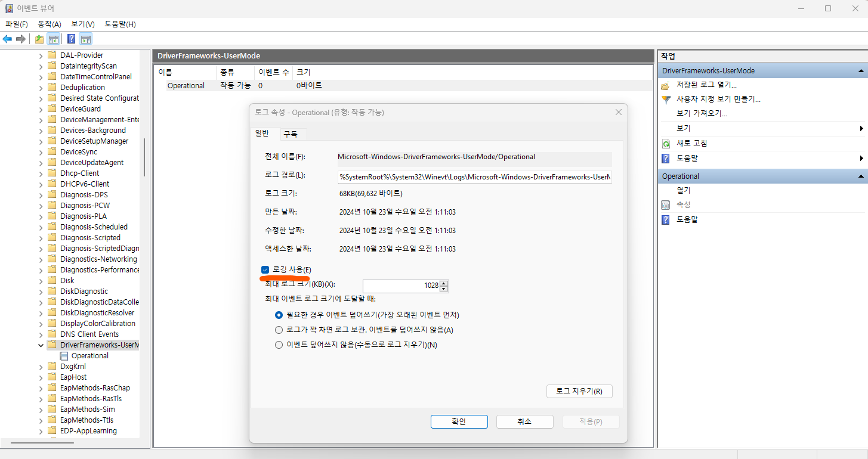Expand the Diagnosis-DPS tree node
Viewport: 868px width, 459px height.
[41, 195]
